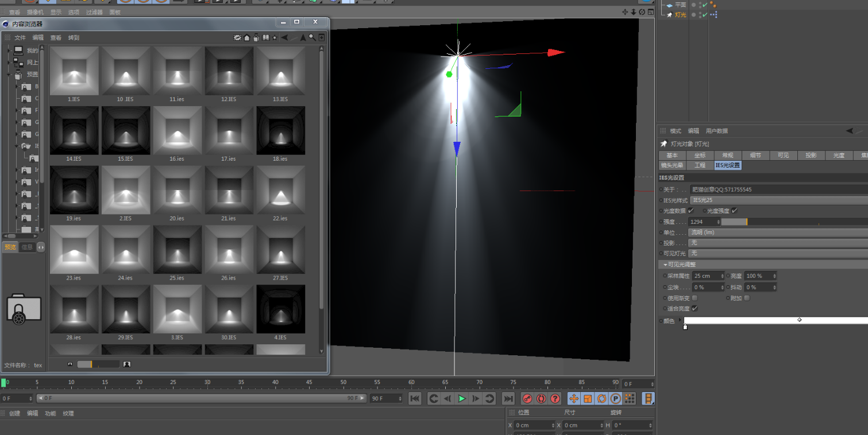Click the favorites star icon in content browser
Image resolution: width=868 pixels, height=435 pixels.
click(x=275, y=38)
